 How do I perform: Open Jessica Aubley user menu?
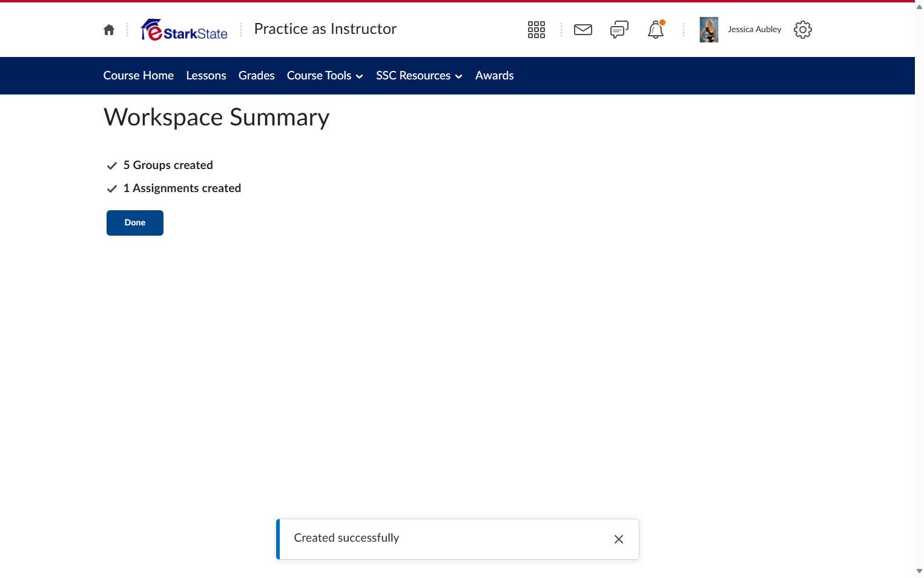[754, 30]
